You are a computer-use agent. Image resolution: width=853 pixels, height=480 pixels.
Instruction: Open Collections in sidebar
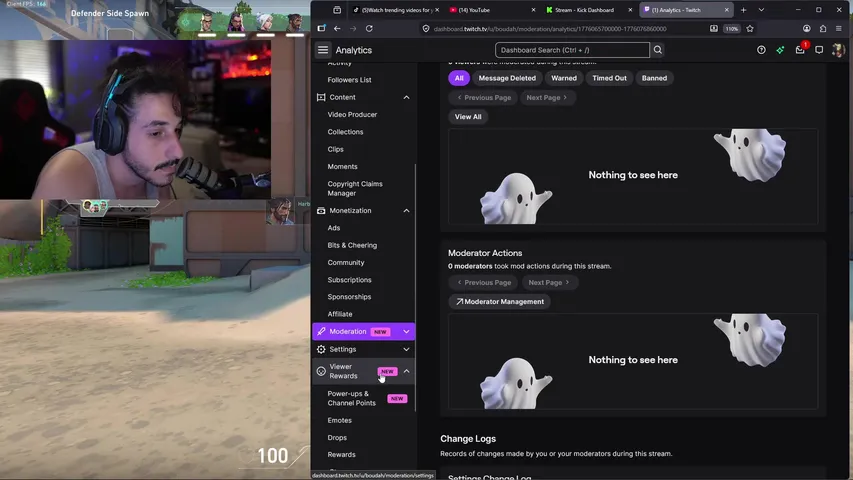pyautogui.click(x=345, y=132)
